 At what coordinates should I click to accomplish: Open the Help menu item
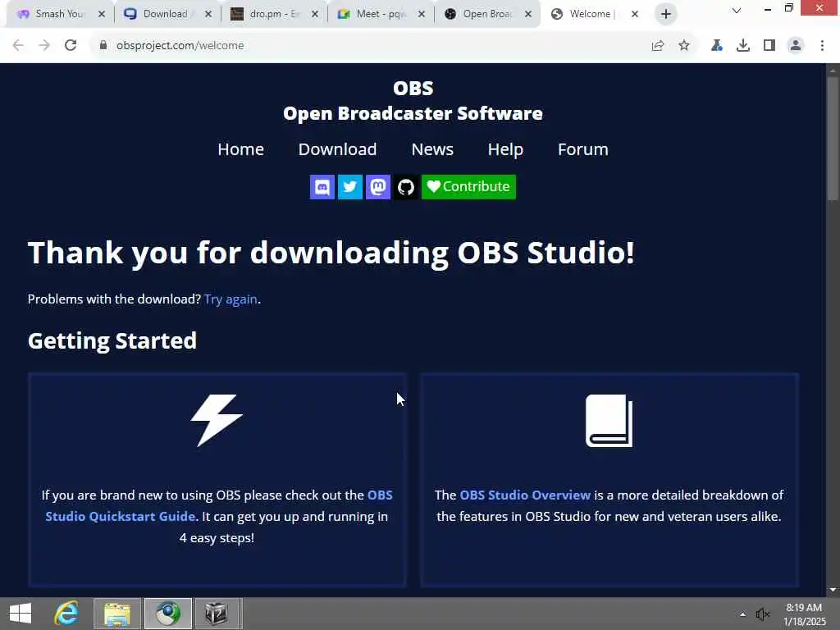505,149
